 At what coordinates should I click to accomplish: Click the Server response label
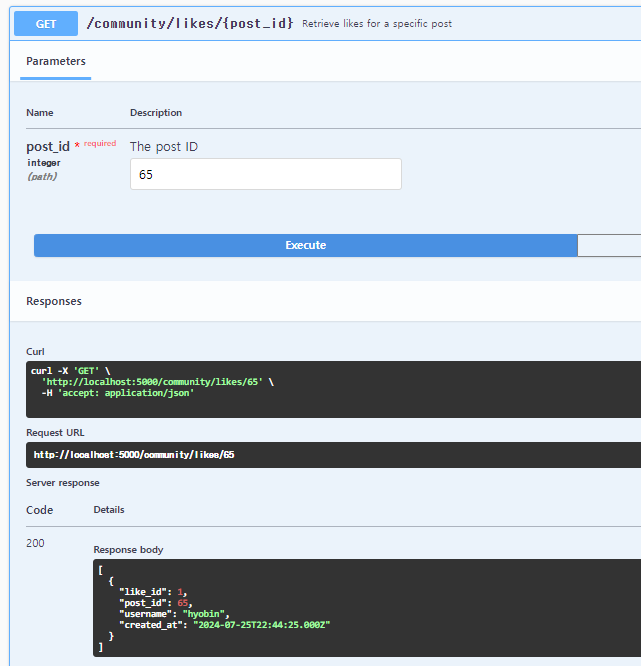pos(63,483)
